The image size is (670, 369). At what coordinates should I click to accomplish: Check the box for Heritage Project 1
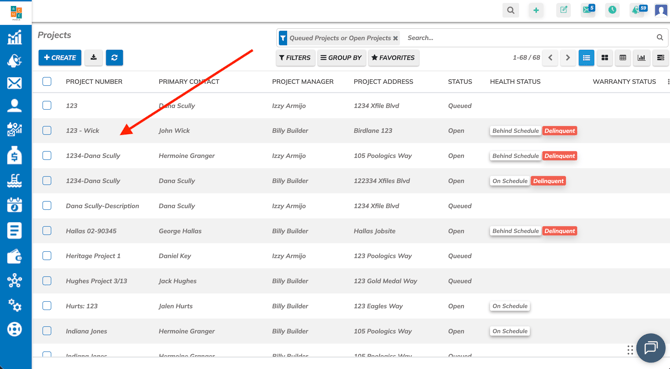click(x=47, y=256)
